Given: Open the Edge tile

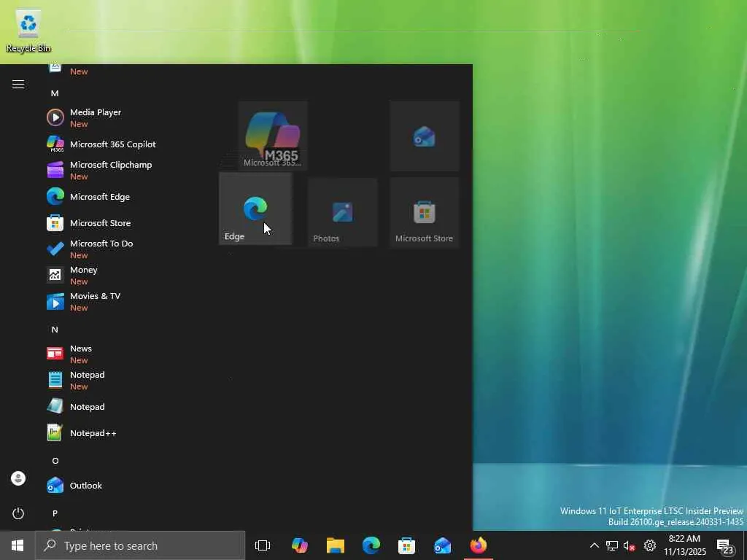Looking at the screenshot, I should pyautogui.click(x=255, y=209).
